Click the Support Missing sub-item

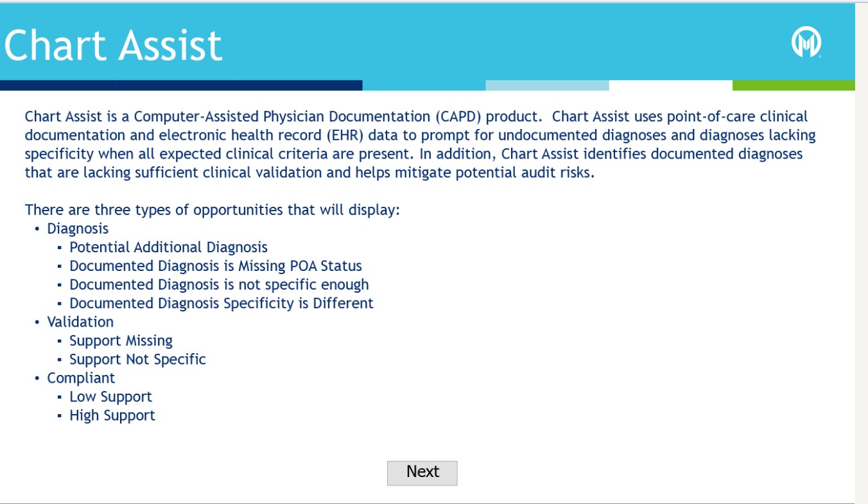(121, 340)
